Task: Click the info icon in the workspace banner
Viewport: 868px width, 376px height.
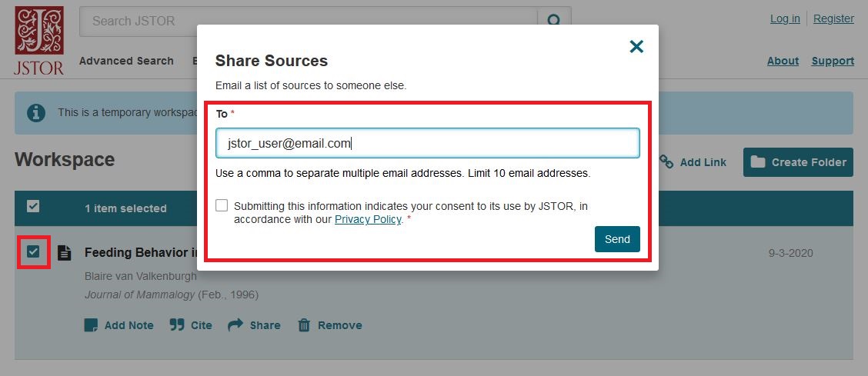Action: [36, 113]
